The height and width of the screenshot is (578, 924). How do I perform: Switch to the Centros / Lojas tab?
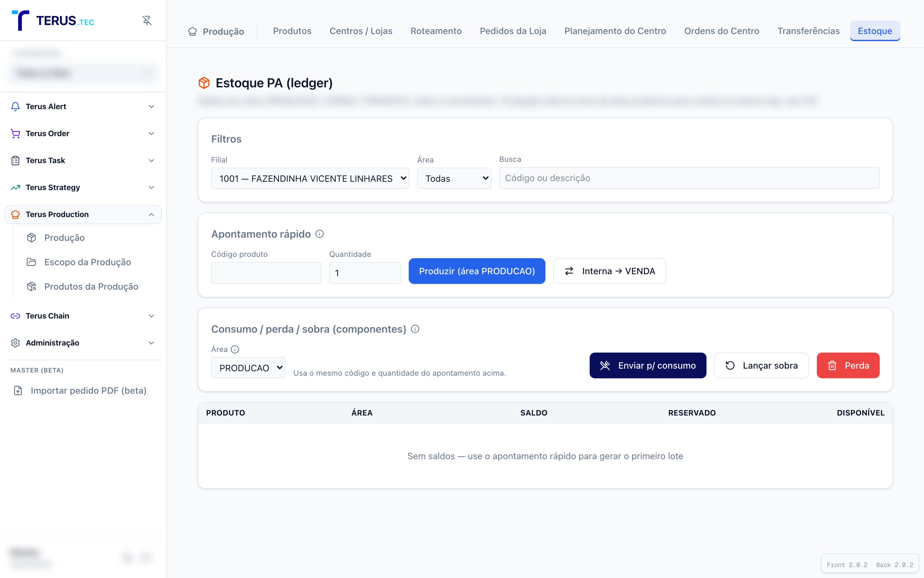(x=361, y=31)
